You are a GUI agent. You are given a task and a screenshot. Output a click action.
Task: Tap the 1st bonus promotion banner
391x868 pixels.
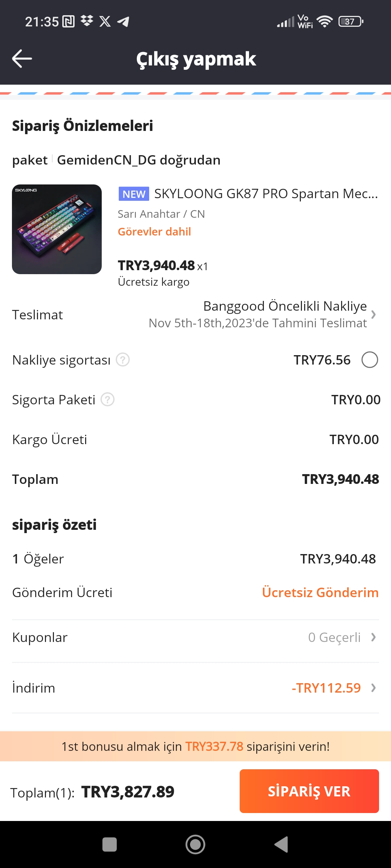click(195, 746)
